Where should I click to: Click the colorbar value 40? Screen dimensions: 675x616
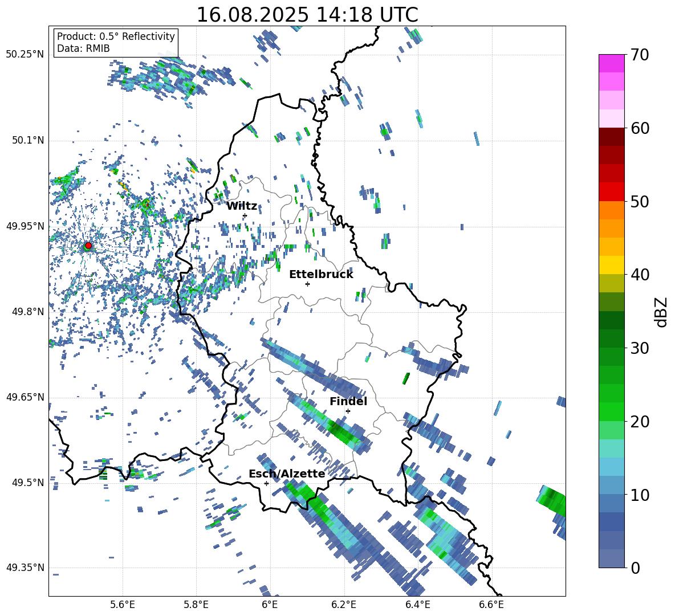point(640,275)
